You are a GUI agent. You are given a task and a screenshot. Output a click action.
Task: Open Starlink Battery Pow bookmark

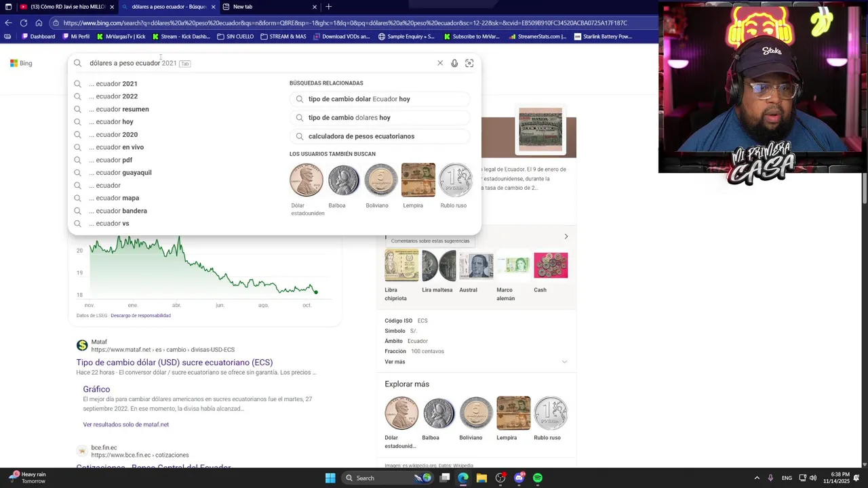(603, 37)
